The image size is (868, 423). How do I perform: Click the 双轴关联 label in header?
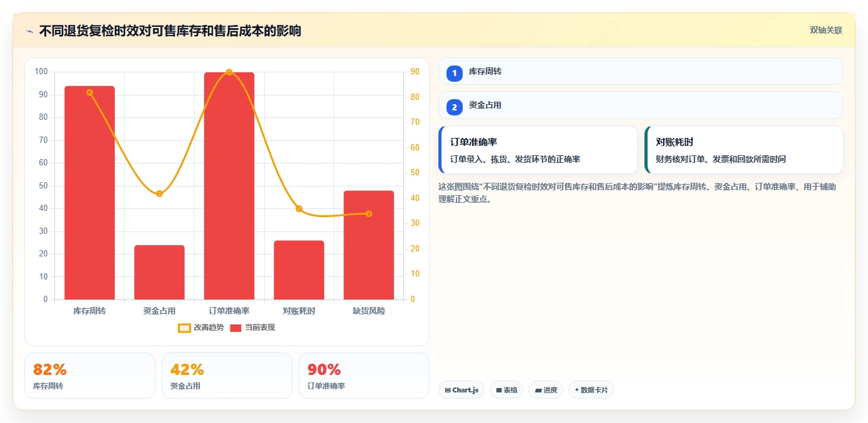[x=826, y=31]
